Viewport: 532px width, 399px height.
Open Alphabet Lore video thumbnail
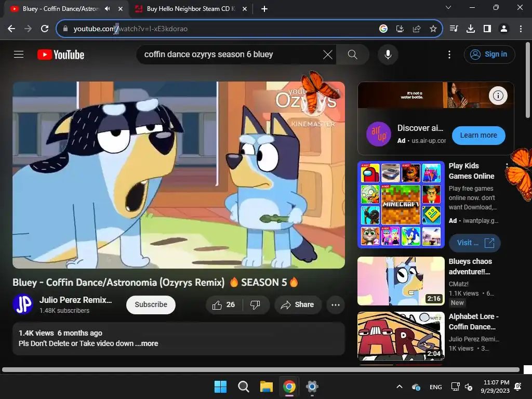click(401, 336)
